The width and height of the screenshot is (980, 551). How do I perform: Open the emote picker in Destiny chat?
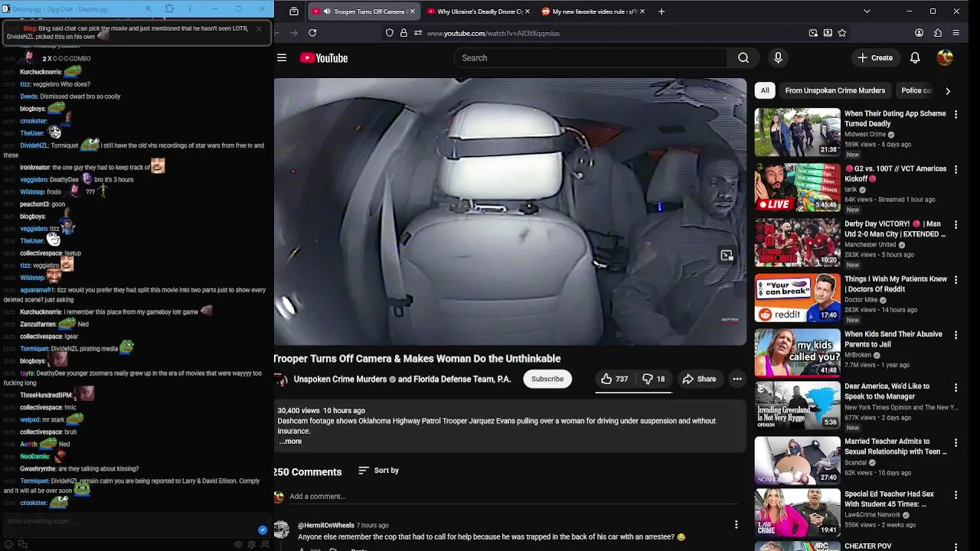(x=10, y=544)
